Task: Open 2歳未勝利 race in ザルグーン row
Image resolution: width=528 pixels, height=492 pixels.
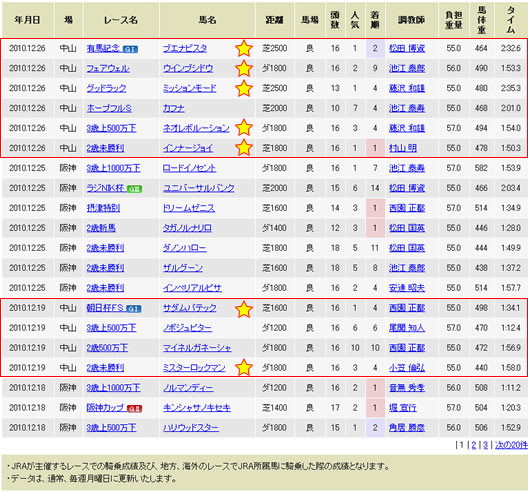Action: click(105, 268)
